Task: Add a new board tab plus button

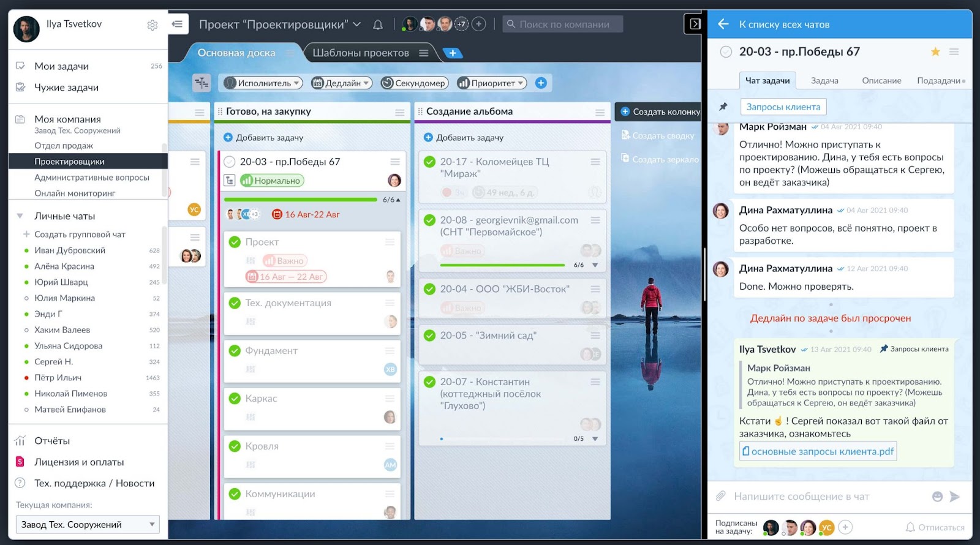Action: [x=452, y=53]
